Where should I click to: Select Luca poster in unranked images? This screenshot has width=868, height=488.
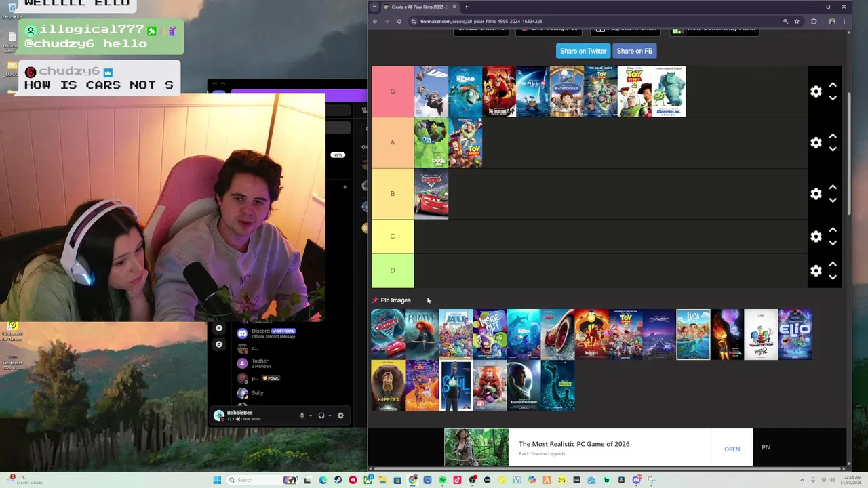pos(693,334)
